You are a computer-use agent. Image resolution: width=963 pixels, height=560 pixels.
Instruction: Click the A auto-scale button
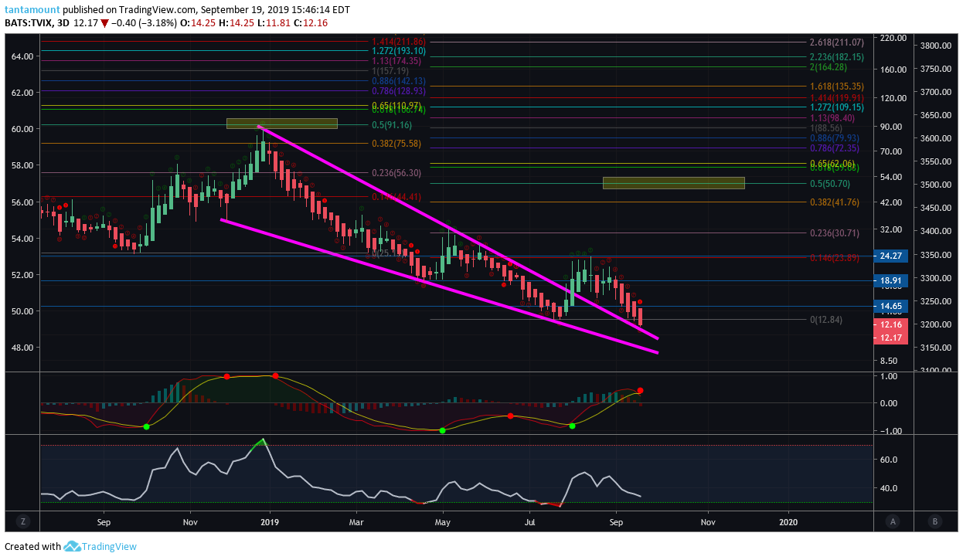(893, 521)
